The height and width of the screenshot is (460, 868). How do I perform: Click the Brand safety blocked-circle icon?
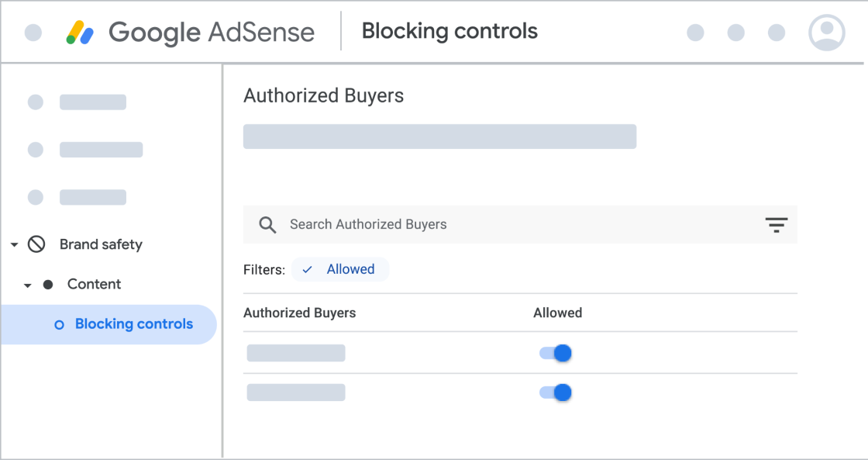pos(36,244)
